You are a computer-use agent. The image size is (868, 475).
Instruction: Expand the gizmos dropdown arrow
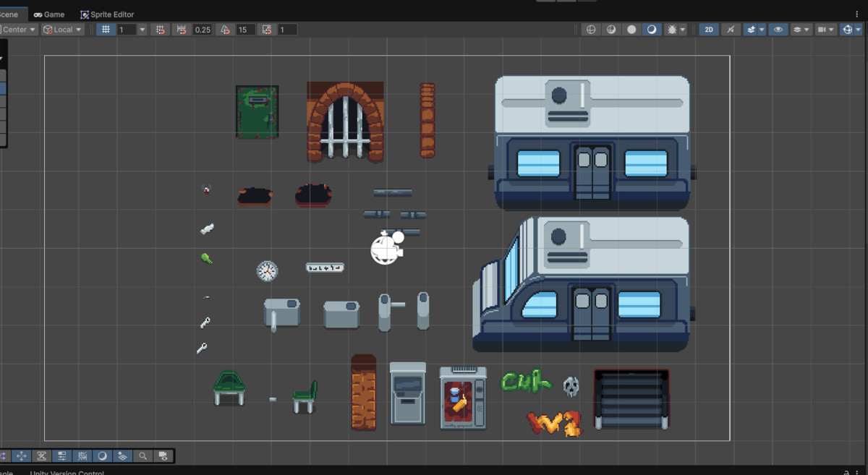tap(859, 30)
